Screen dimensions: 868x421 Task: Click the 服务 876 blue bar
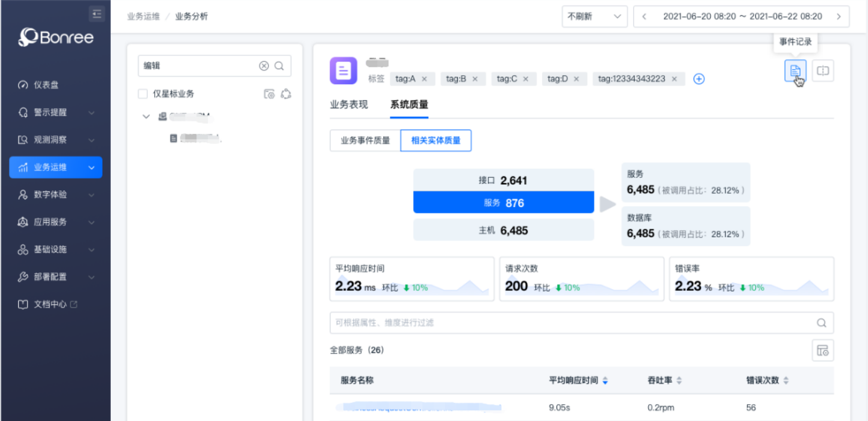pyautogui.click(x=504, y=203)
